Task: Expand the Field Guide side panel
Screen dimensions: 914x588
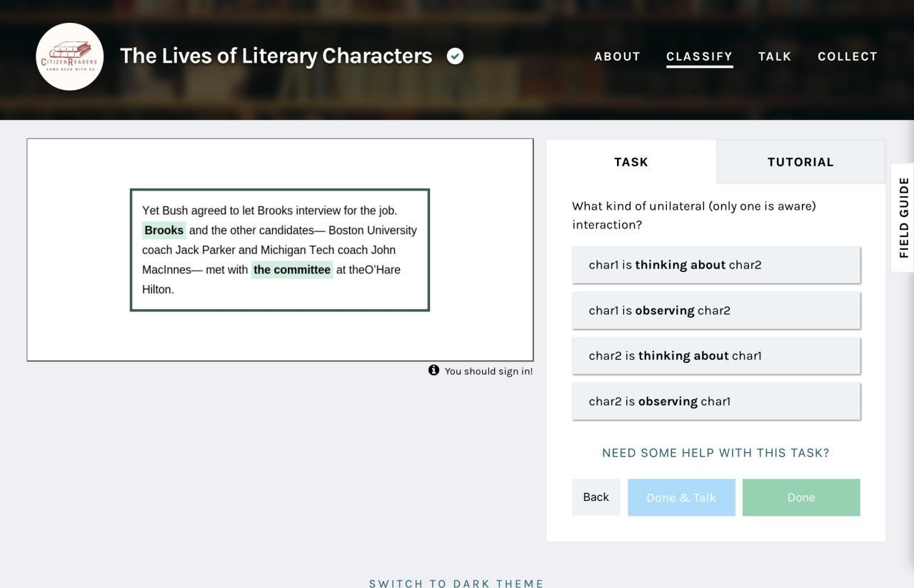Action: click(903, 218)
